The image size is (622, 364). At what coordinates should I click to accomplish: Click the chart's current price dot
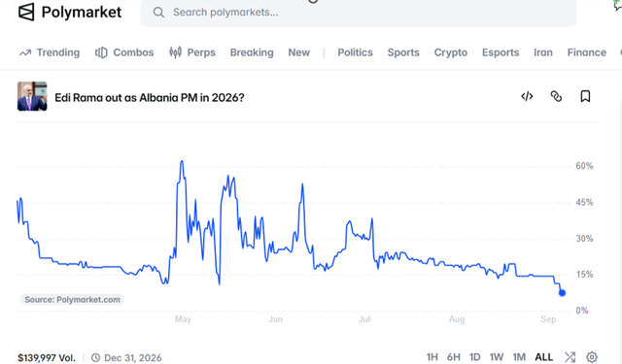point(562,293)
